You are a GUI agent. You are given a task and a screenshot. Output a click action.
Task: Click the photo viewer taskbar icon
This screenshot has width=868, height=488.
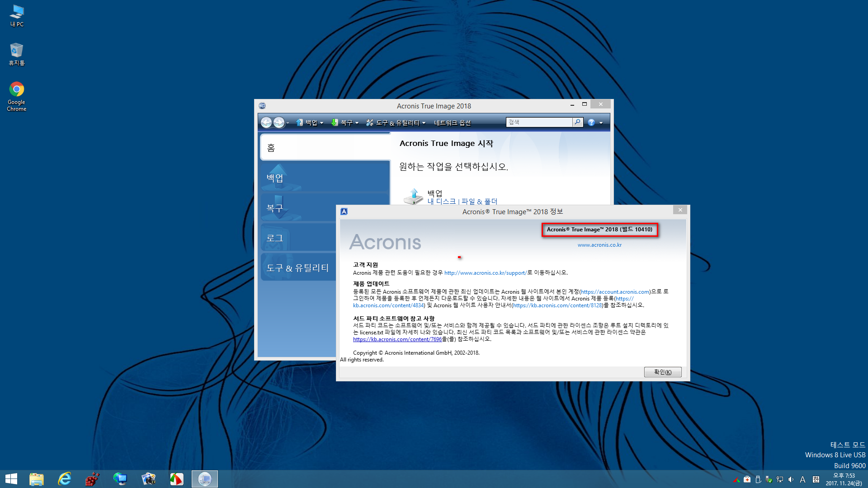click(x=149, y=479)
